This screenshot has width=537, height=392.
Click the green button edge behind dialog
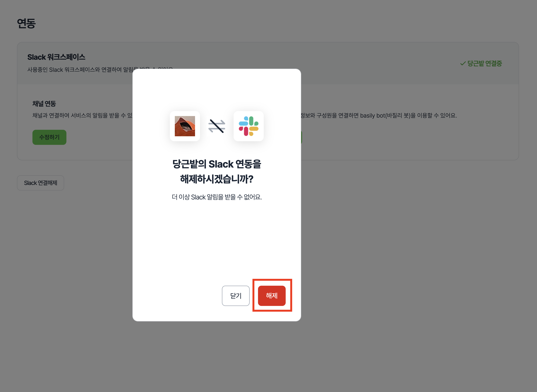[302, 137]
